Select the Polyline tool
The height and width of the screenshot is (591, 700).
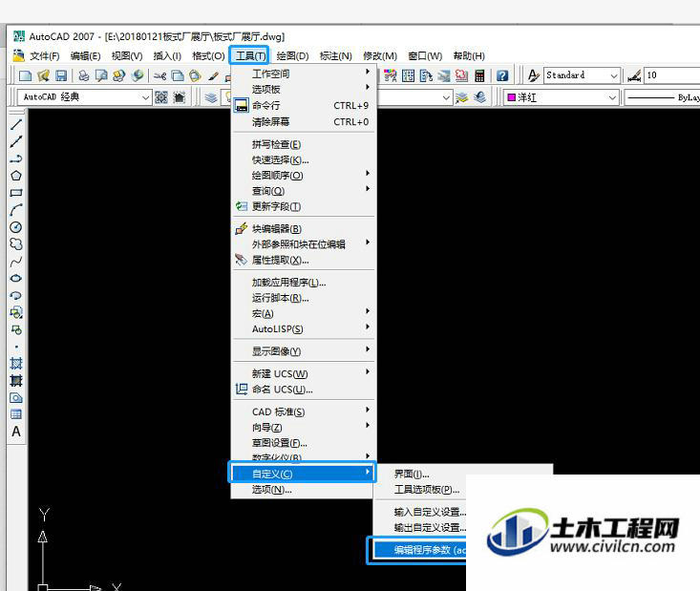(x=16, y=158)
